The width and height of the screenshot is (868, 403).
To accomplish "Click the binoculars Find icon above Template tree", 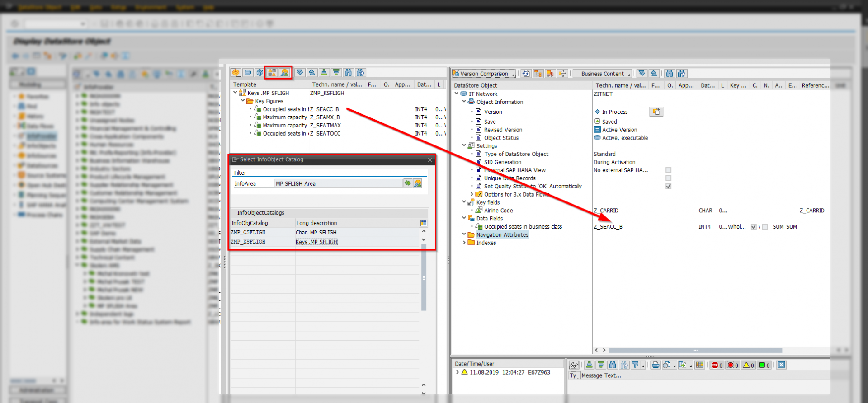I will pos(348,73).
